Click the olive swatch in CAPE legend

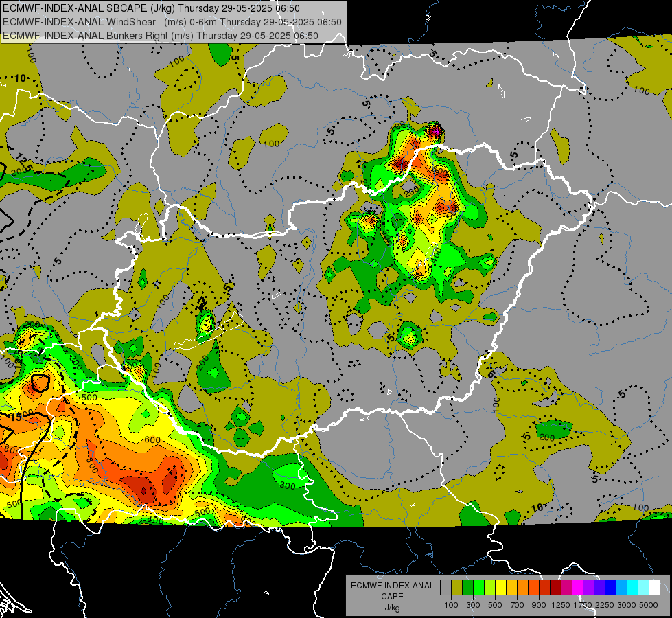point(457,587)
